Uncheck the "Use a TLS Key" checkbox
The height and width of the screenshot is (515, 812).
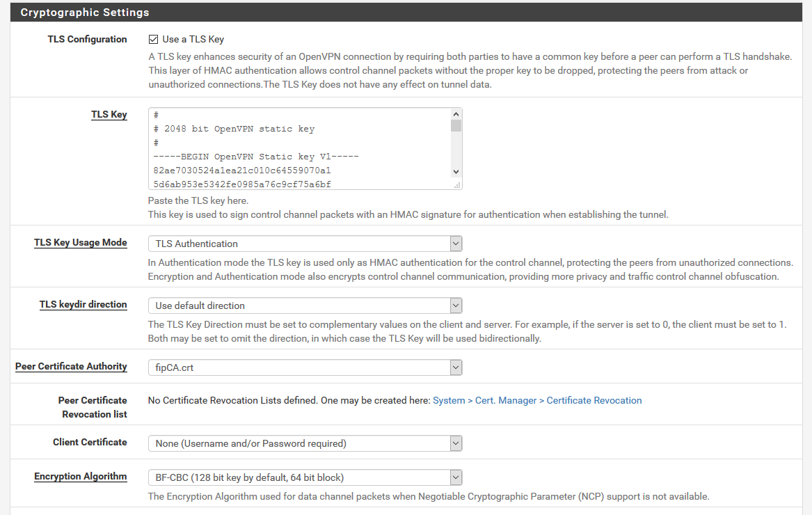point(152,39)
